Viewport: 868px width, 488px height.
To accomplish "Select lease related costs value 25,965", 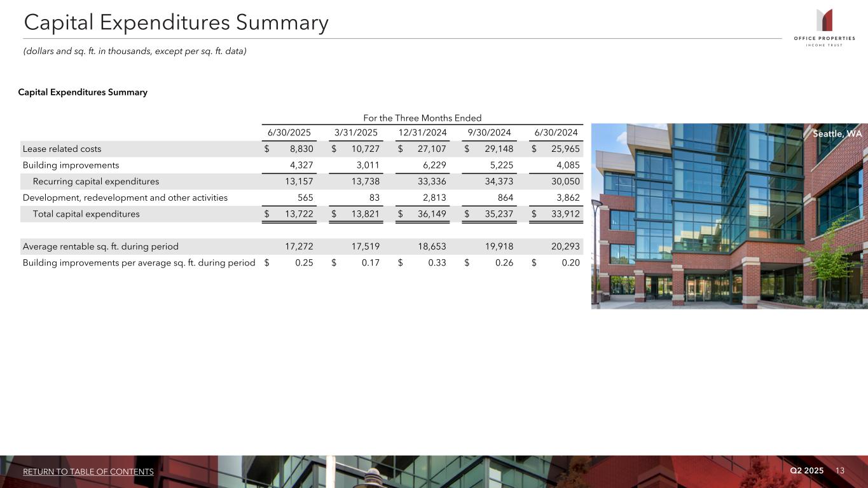I will click(x=565, y=149).
